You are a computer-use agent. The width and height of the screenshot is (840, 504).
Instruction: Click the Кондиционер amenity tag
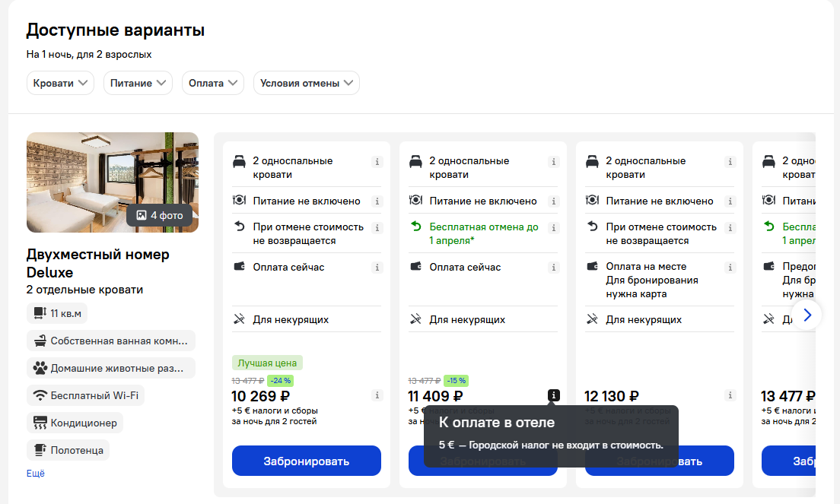coord(75,423)
